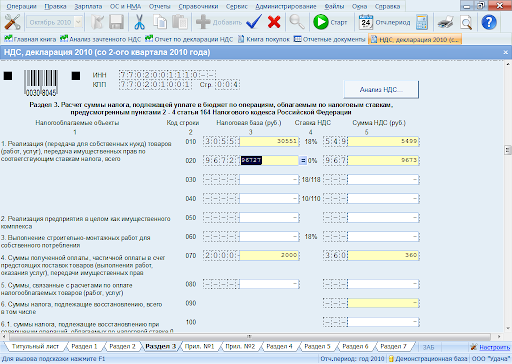The height and width of the screenshot is (364, 512).
Task: Open print preview magnifier page icon
Action: coord(466,22)
